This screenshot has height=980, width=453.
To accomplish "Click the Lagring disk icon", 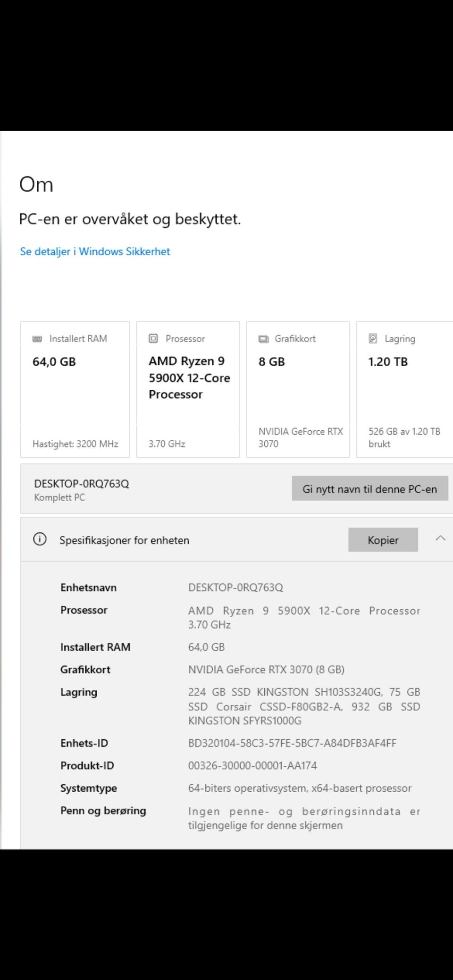I will 373,338.
